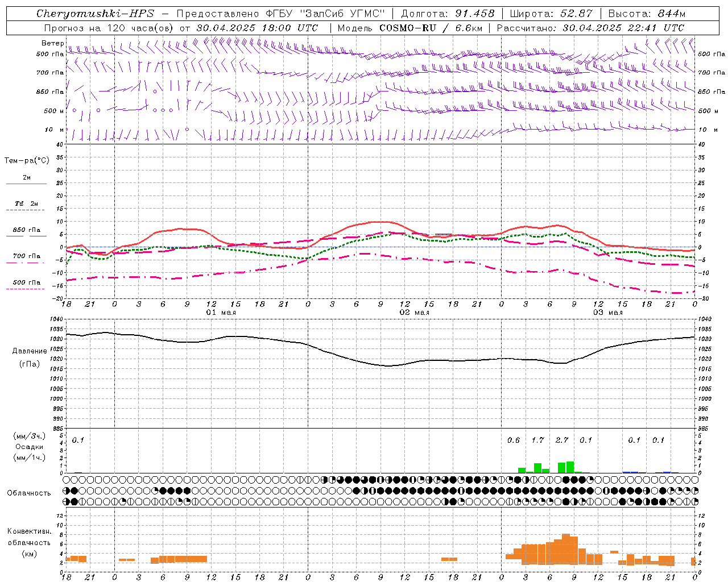Click the precipitation amount '0.6'

coord(514,440)
